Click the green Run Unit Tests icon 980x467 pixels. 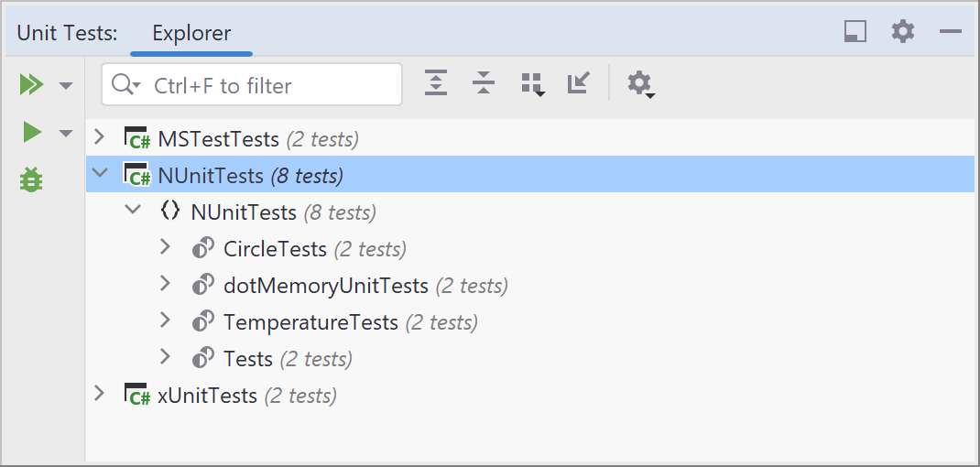pos(32,133)
